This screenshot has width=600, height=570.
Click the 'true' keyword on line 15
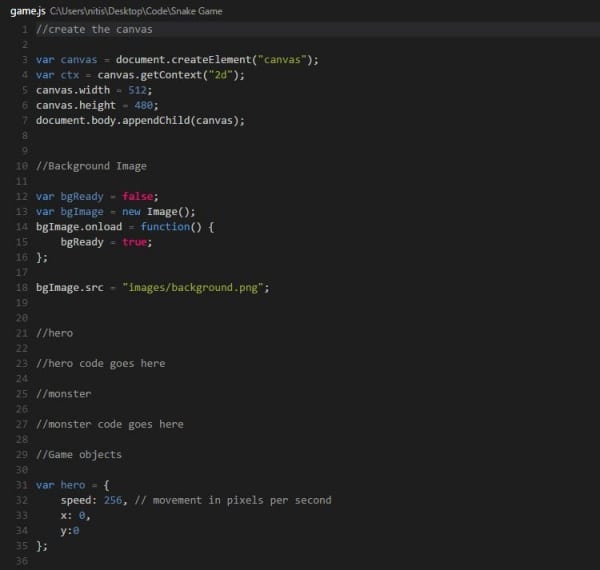(x=135, y=242)
